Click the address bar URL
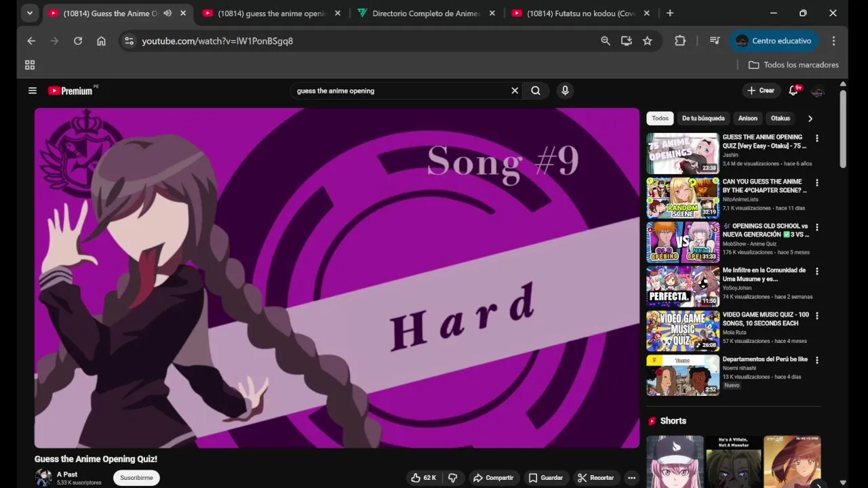The image size is (868, 488). point(217,41)
